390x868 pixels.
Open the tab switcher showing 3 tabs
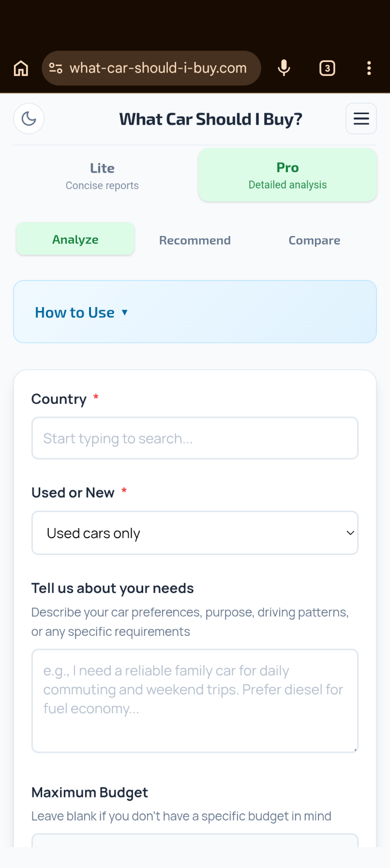tap(327, 68)
